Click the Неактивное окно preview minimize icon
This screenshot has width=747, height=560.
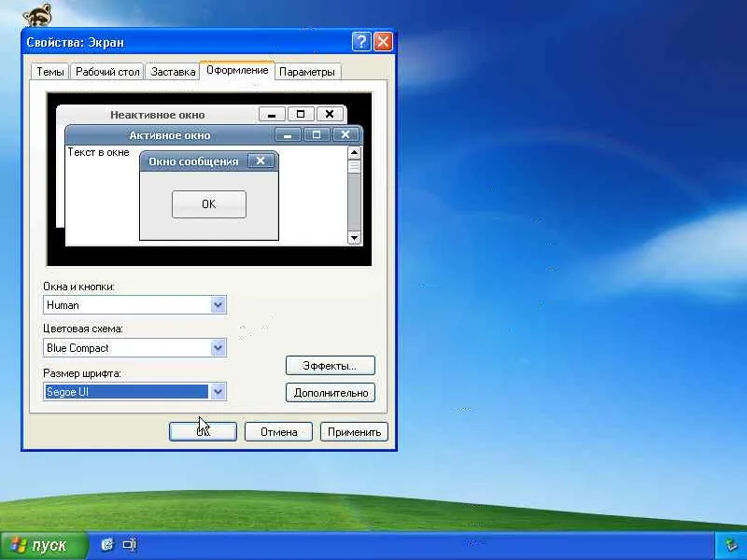pos(272,114)
